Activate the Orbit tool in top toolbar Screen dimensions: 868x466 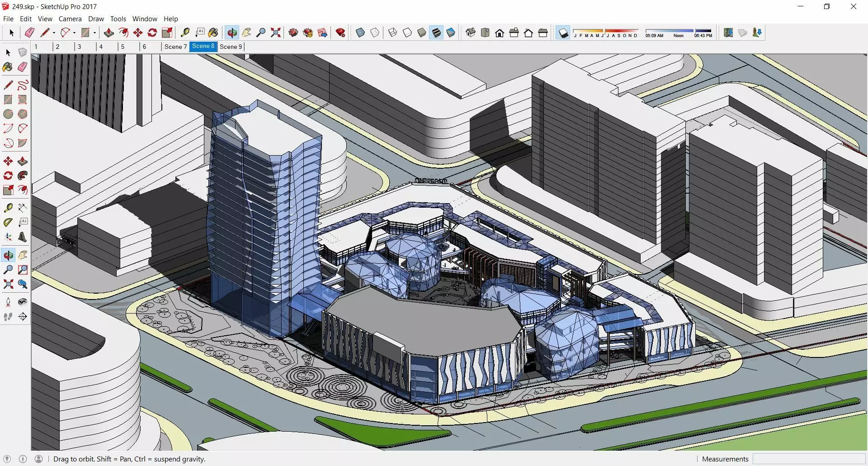[232, 33]
